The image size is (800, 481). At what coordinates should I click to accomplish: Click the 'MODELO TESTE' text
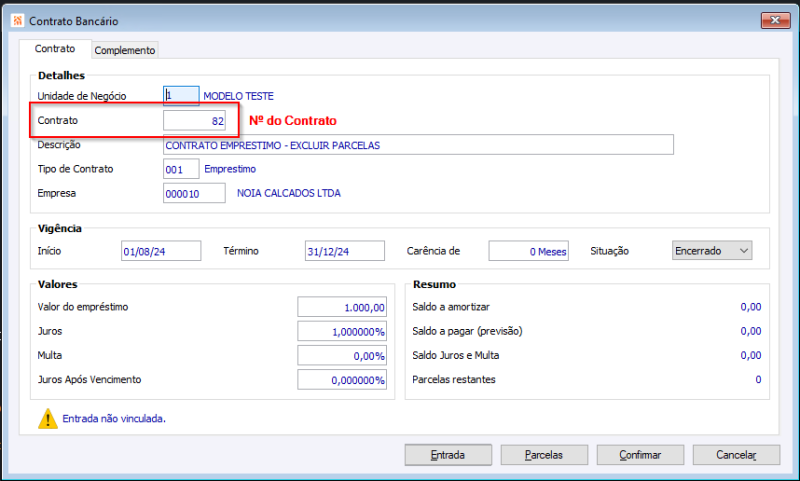[238, 96]
